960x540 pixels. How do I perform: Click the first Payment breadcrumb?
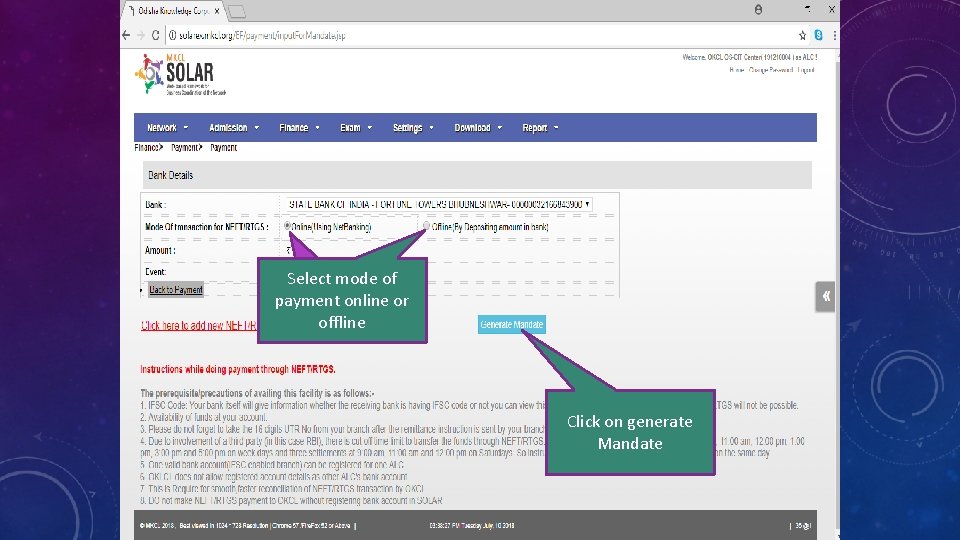click(185, 148)
